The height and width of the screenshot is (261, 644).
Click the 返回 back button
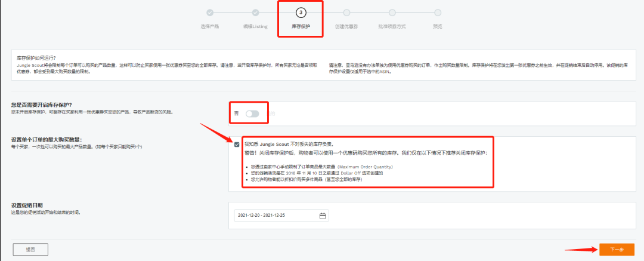click(x=30, y=250)
